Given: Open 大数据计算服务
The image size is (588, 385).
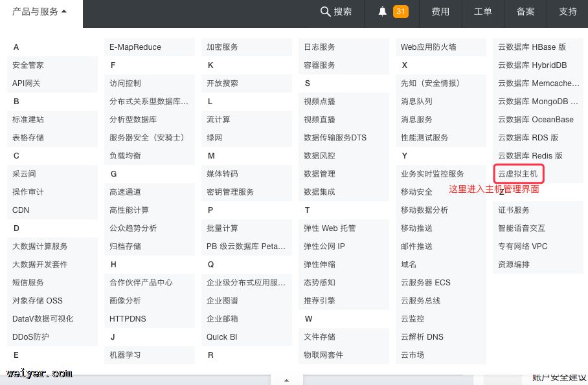Looking at the screenshot, I should 40,247.
